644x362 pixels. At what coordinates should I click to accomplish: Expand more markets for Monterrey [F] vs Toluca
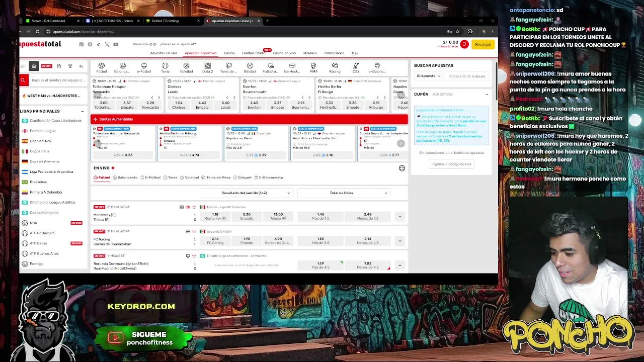[399, 217]
